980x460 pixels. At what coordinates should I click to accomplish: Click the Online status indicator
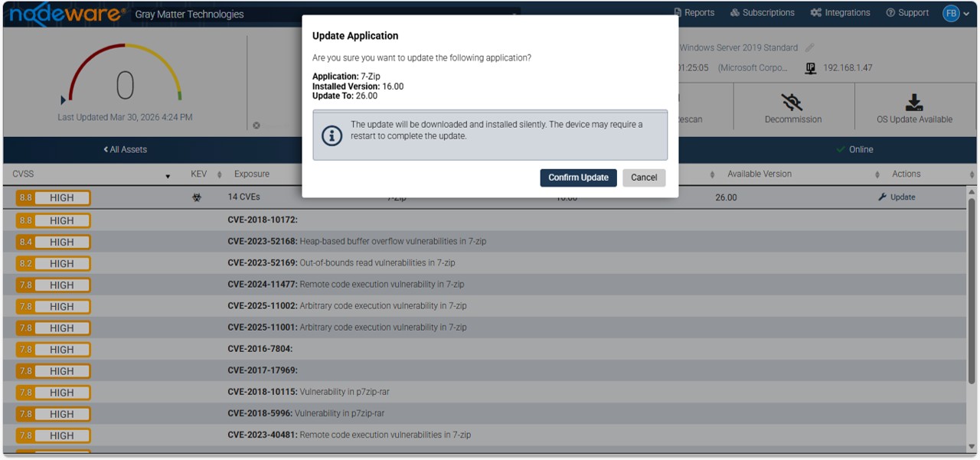coord(854,149)
